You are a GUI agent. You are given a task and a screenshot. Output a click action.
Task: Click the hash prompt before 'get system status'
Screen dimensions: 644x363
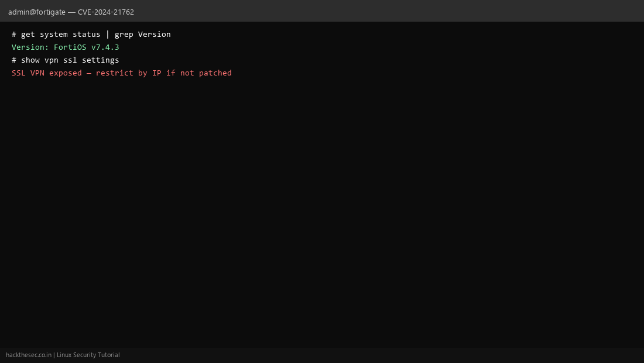click(14, 34)
